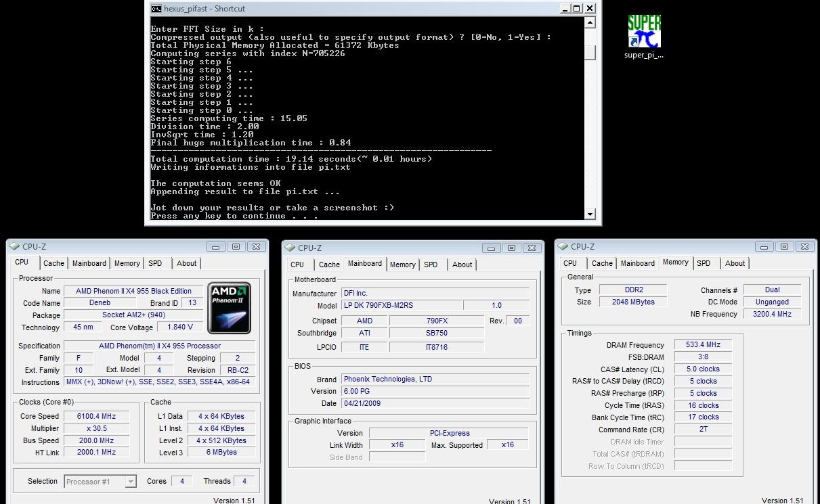The height and width of the screenshot is (504, 820).
Task: Click the AMD Phenom II logo image
Action: point(229,308)
